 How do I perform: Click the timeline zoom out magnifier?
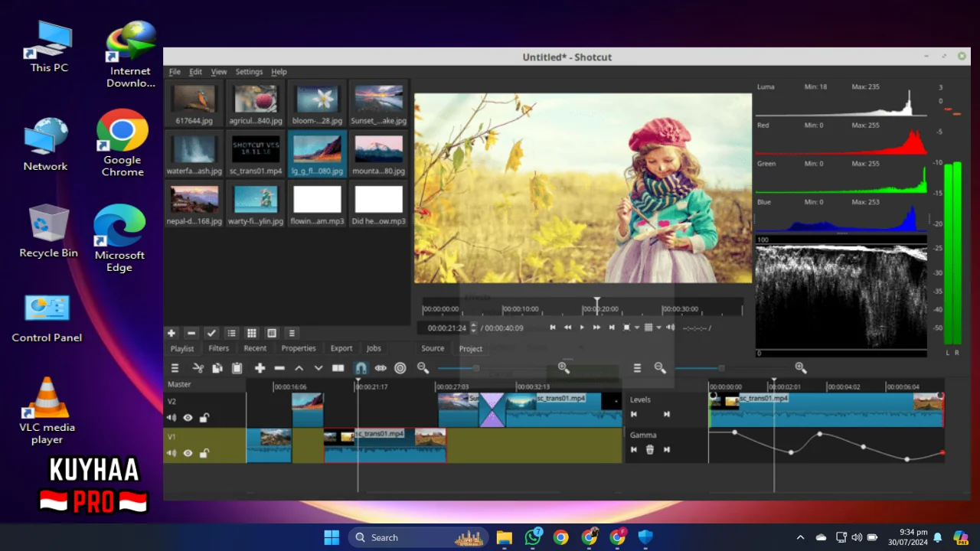pos(423,368)
